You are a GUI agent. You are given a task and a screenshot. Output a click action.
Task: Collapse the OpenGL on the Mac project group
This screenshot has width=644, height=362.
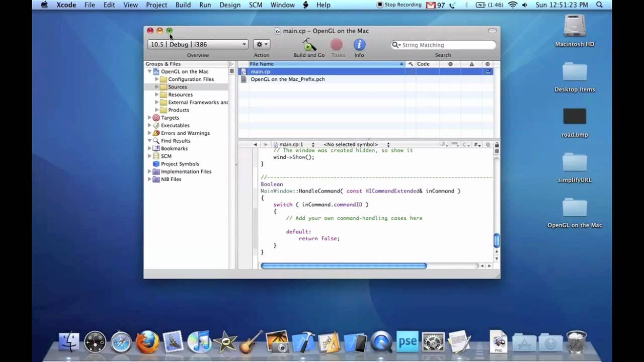point(149,71)
